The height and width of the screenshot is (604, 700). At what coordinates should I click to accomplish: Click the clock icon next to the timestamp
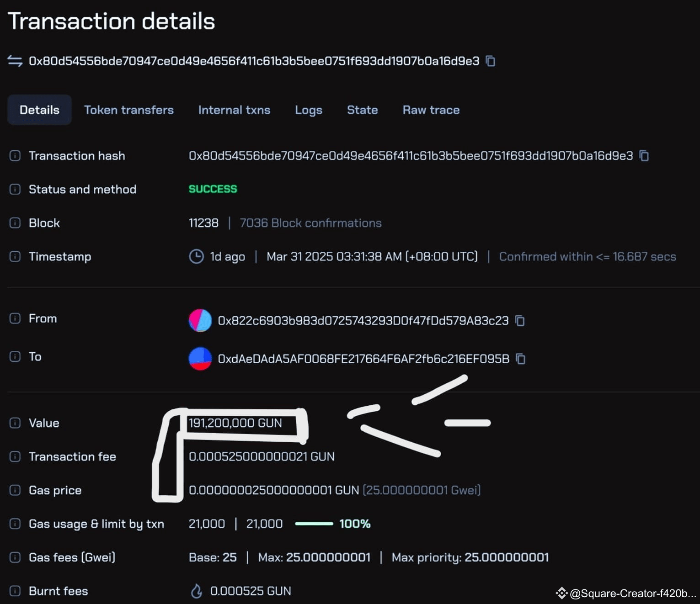196,256
